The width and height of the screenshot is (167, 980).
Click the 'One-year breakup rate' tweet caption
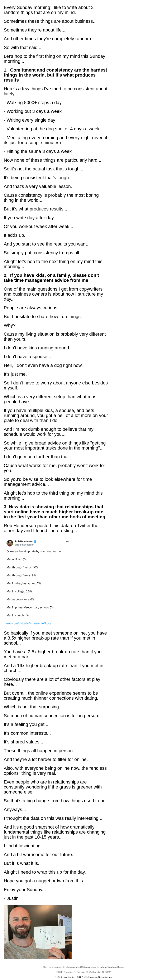[x=34, y=551]
